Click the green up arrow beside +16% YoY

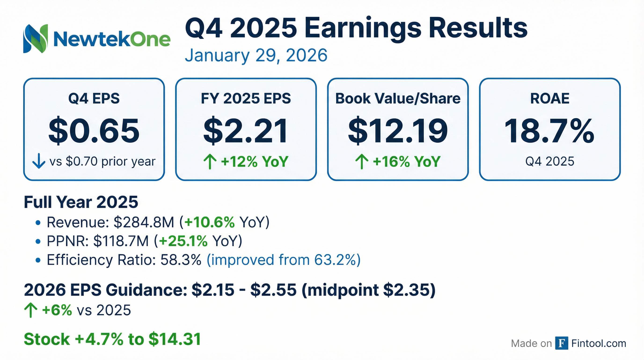(362, 161)
